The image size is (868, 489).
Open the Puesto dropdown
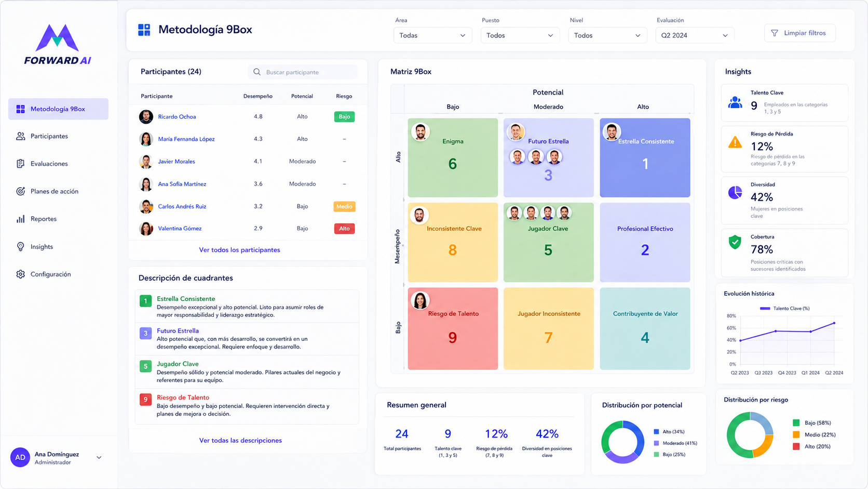[520, 35]
